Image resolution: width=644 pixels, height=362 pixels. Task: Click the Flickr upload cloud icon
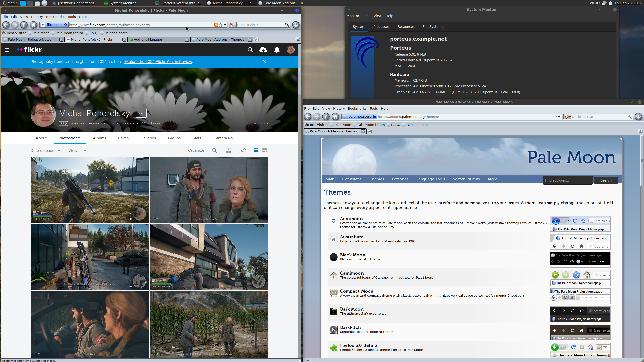click(x=263, y=50)
